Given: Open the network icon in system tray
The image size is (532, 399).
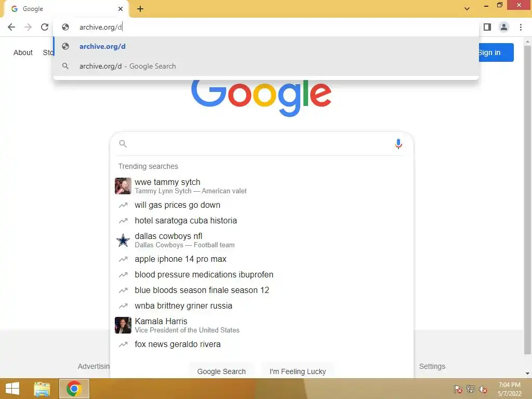Looking at the screenshot, I should [x=471, y=389].
